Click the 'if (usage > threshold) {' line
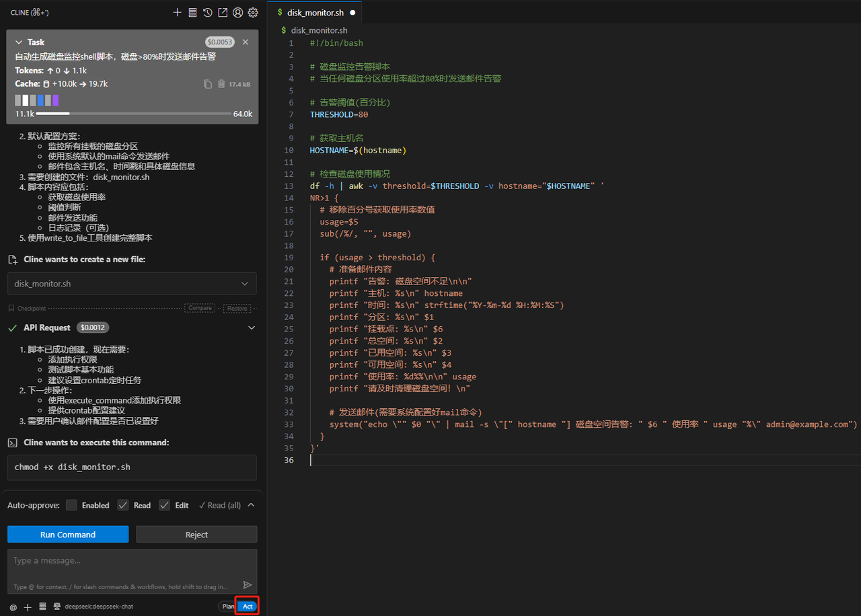This screenshot has width=861, height=616. [377, 258]
